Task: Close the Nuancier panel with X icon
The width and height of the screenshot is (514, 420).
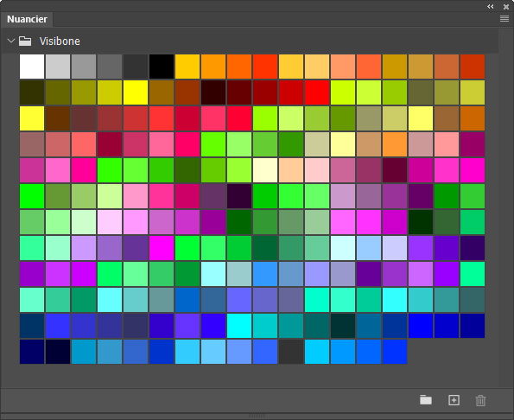Action: tap(506, 7)
